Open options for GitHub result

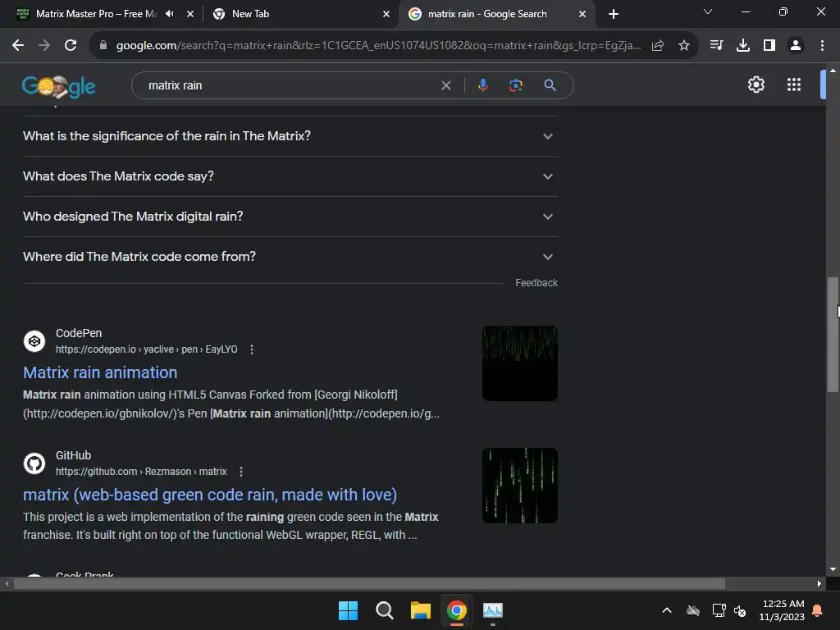241,472
